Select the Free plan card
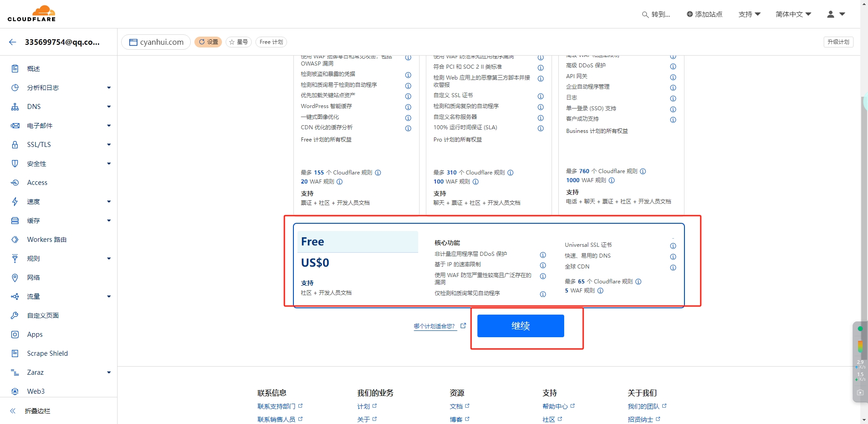The width and height of the screenshot is (868, 424). (489, 265)
